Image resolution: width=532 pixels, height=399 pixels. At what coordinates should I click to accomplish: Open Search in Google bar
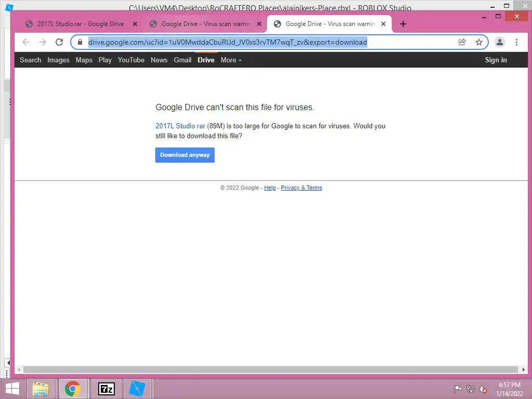[x=30, y=60]
